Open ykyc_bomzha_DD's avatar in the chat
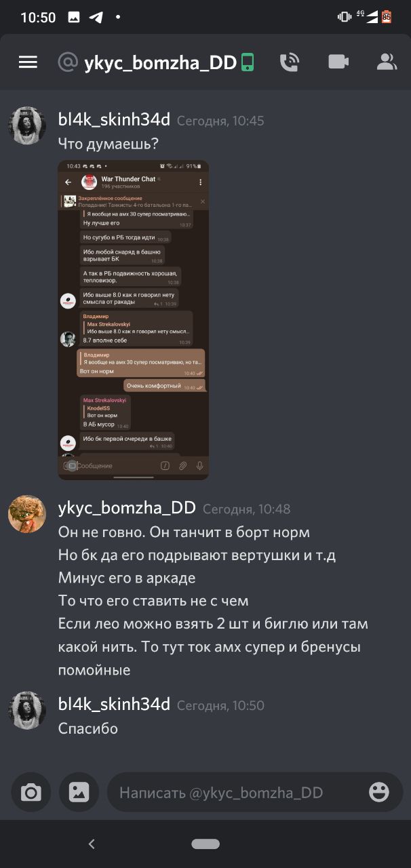Viewport: 411px width, 868px height. [x=27, y=514]
